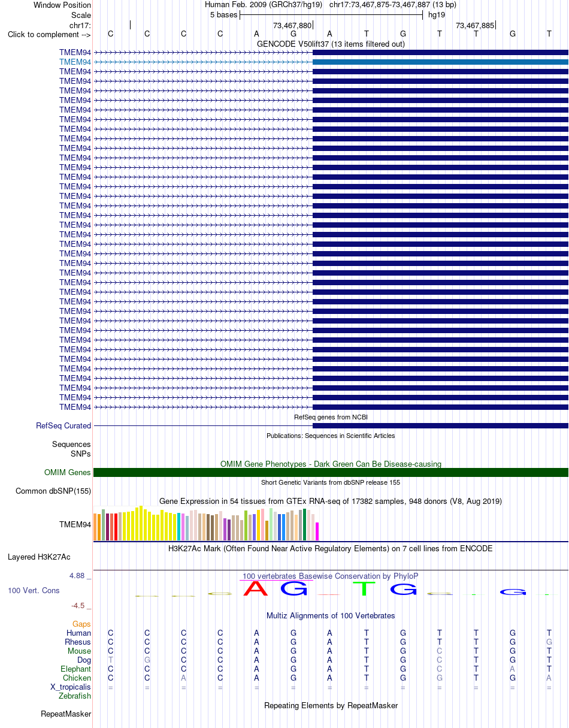Click the pale gray G in Chicken row

tap(439, 678)
